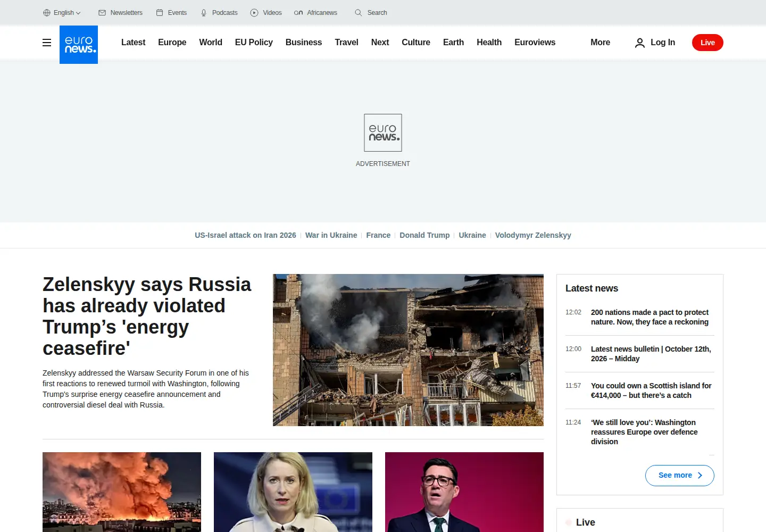
Task: Open the Zelenskyy energy ceasefire headline
Action: click(147, 317)
